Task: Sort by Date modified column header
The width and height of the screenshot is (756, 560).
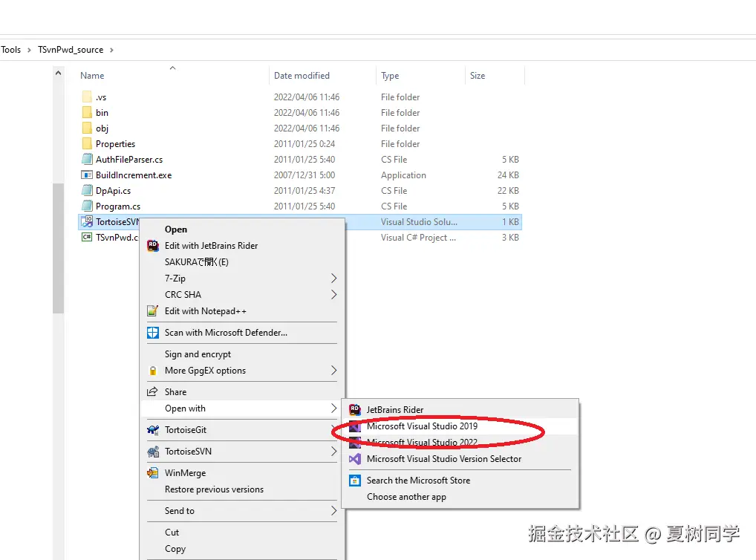Action: point(302,76)
